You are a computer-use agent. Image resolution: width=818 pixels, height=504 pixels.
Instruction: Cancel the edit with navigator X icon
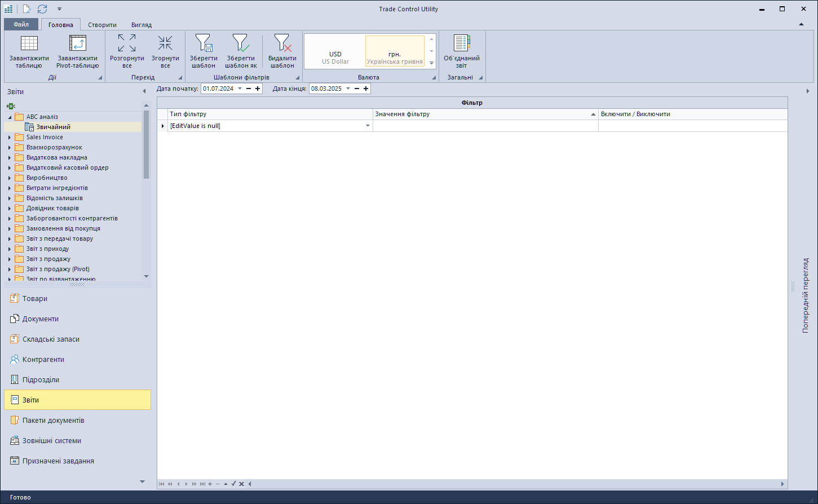coord(241,484)
